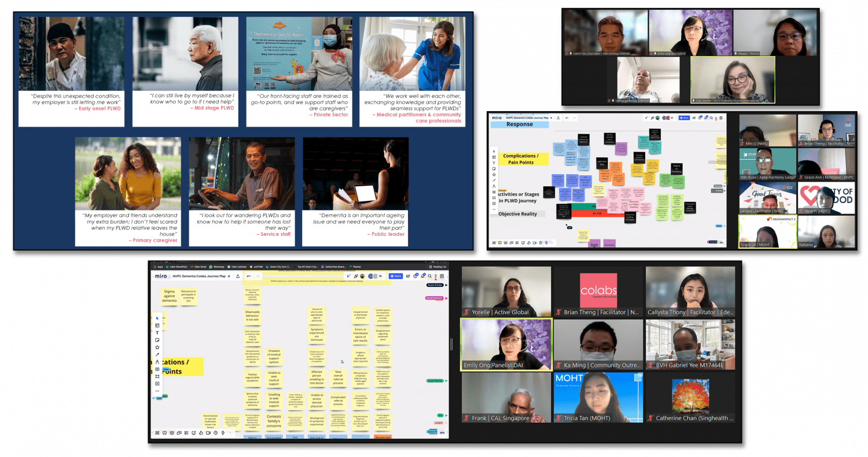Click the black 'Stigma on Dementia' note
The image size is (868, 457).
[676, 169]
